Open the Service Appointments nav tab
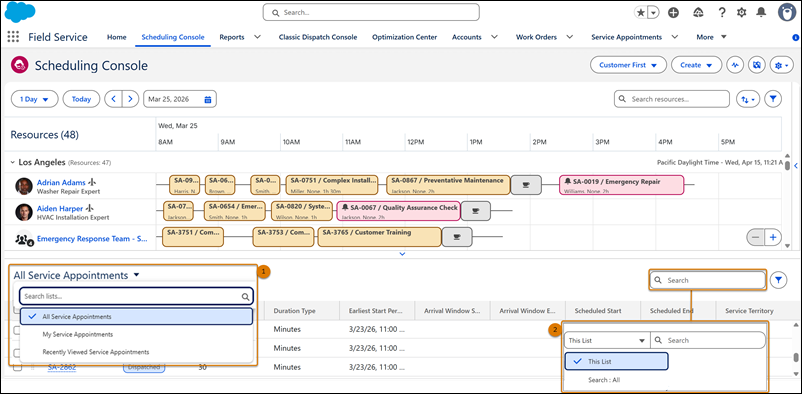Screen dimensions: 802x394 coord(627,37)
